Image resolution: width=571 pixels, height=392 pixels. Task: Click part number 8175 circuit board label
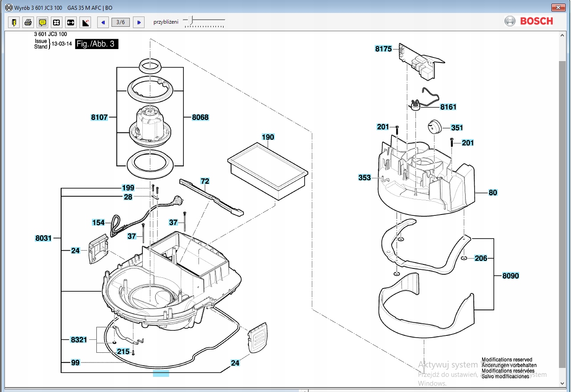click(x=383, y=49)
